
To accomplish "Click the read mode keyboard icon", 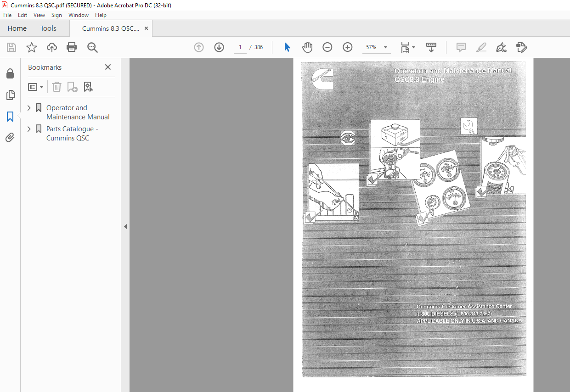I will [x=431, y=47].
